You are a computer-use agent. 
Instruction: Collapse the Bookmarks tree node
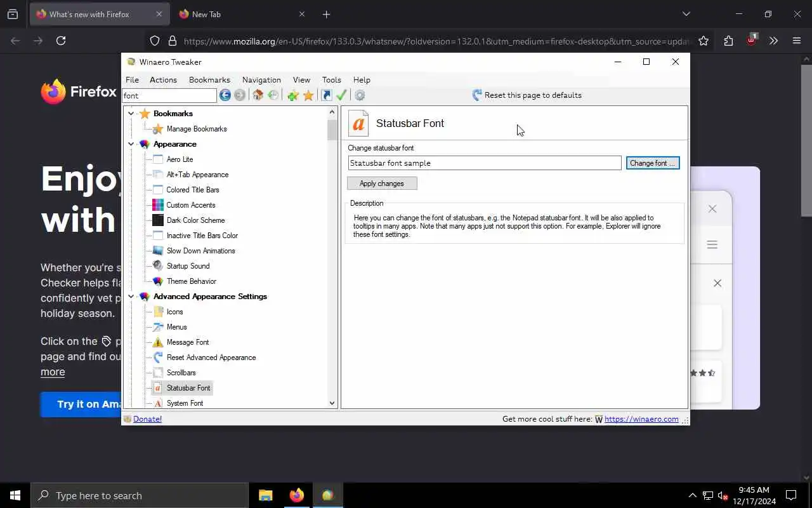click(x=131, y=114)
